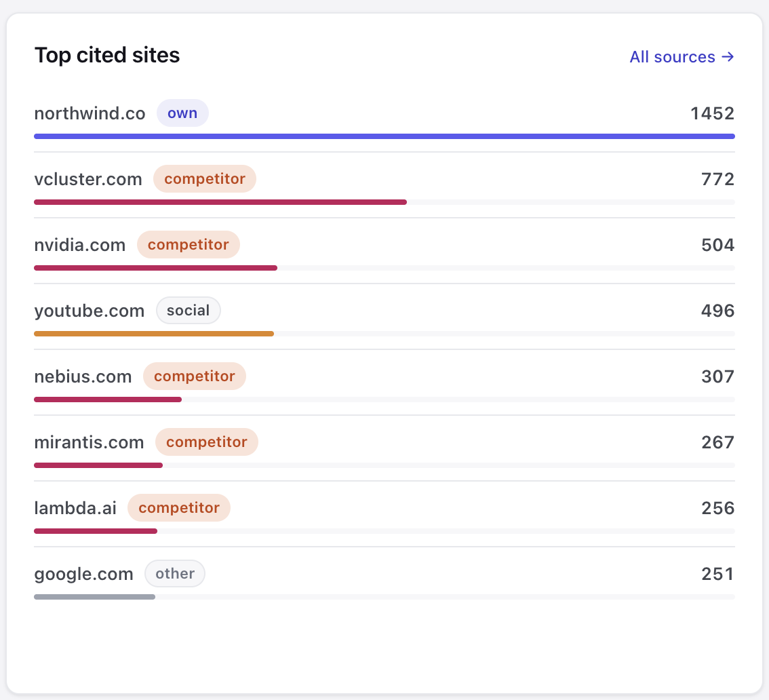Click the northwind.co blue progress bar

coord(384,136)
